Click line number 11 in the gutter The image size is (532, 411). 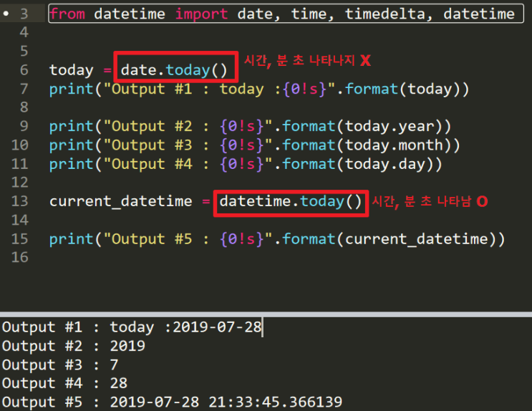tap(19, 164)
